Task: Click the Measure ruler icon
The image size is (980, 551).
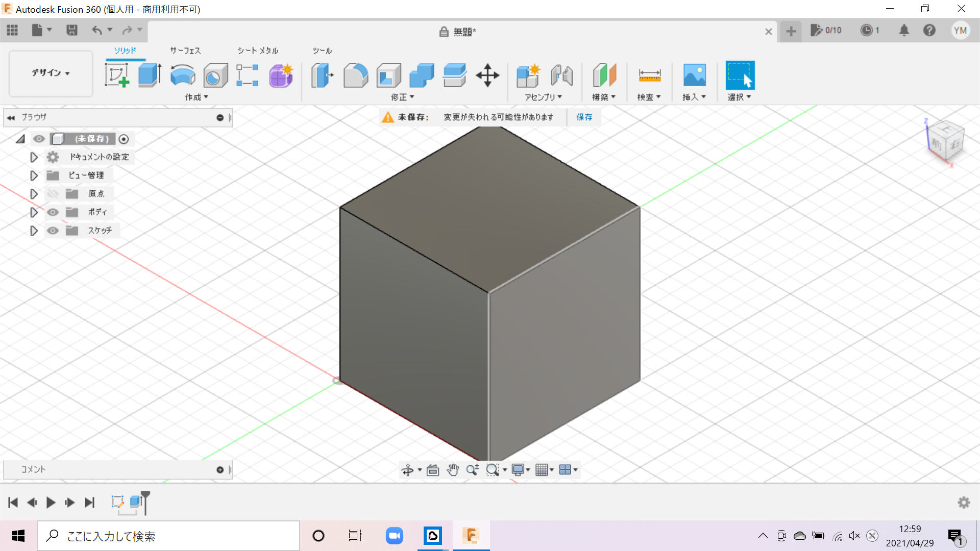Action: [649, 75]
